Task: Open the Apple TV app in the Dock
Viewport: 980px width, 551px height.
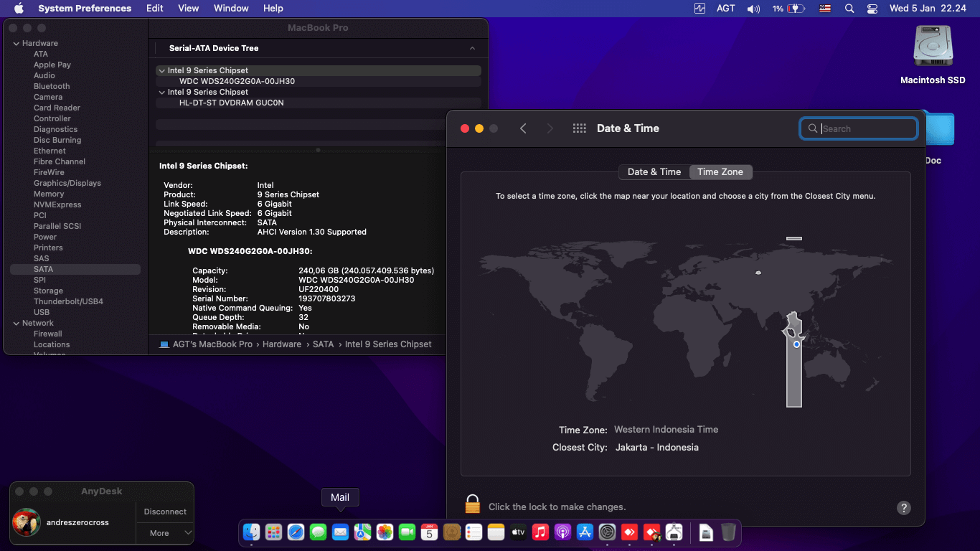Action: click(x=518, y=532)
